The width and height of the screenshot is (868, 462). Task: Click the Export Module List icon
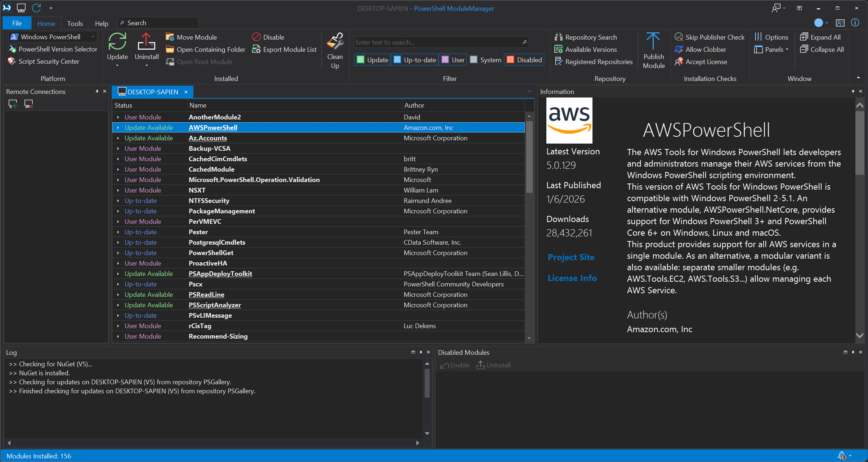(x=256, y=49)
